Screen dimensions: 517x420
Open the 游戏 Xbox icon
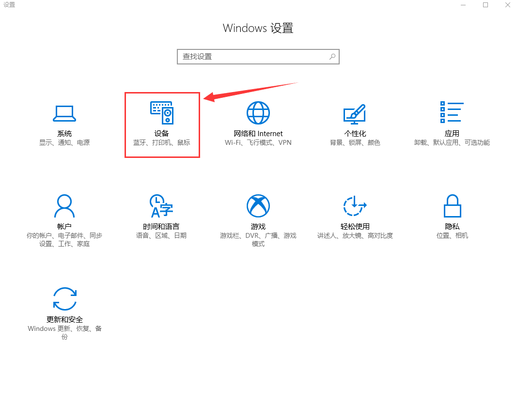(x=258, y=206)
